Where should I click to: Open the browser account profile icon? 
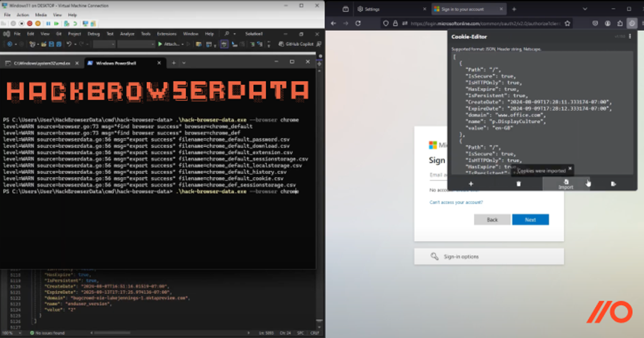608,24
